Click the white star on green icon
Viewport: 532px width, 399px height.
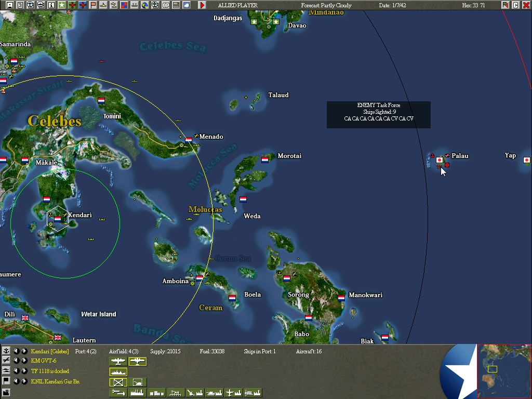coord(62,5)
